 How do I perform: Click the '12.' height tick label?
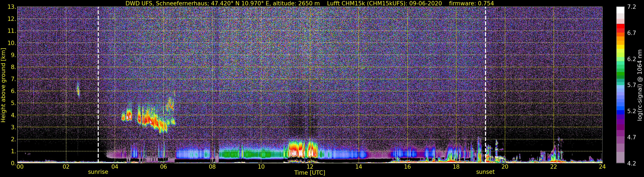(x=12, y=19)
